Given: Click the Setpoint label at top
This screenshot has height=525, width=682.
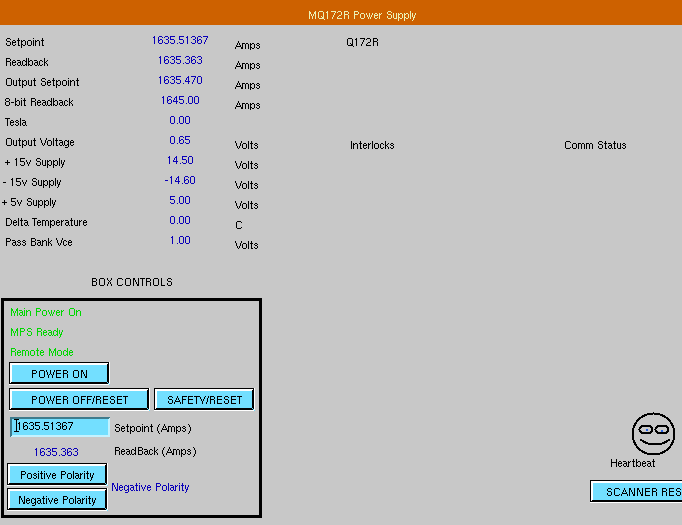Looking at the screenshot, I should point(25,42).
